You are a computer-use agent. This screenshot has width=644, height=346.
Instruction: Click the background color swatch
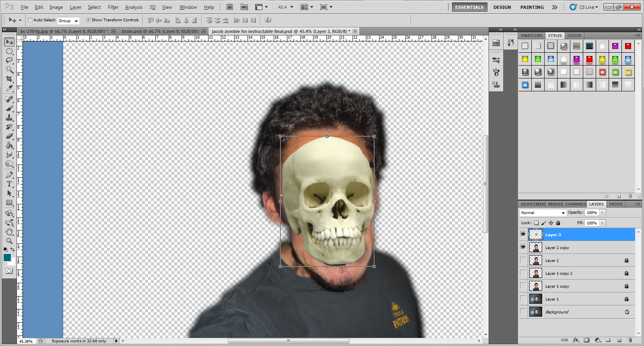(x=13, y=262)
